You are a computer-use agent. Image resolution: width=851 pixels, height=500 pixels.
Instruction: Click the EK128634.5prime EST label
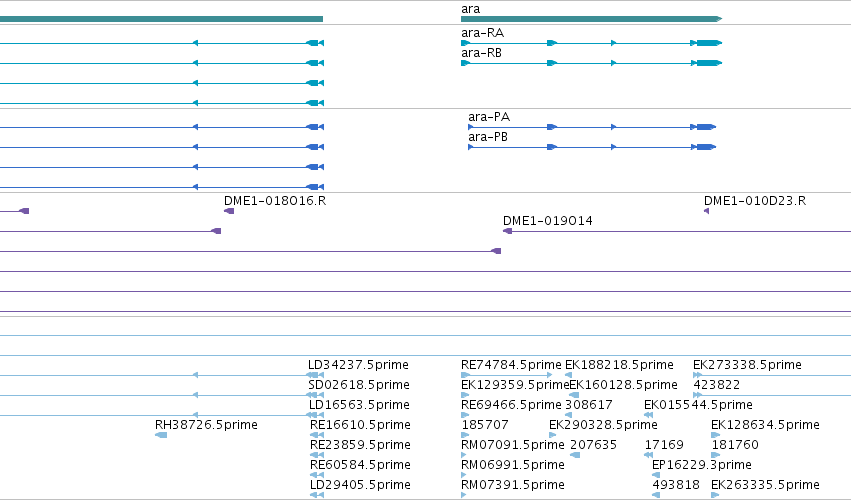pyautogui.click(x=765, y=425)
